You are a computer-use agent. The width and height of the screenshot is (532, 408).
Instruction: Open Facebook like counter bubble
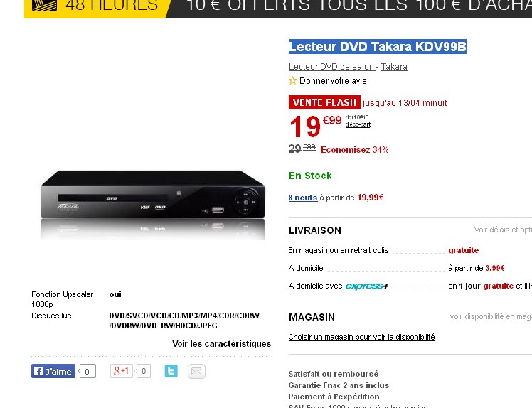pos(87,371)
